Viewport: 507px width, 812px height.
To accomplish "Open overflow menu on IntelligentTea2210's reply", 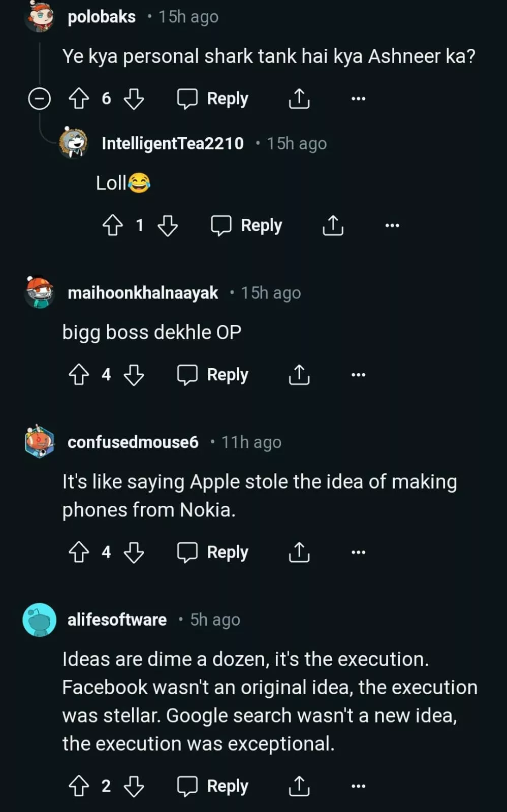I will tap(392, 225).
